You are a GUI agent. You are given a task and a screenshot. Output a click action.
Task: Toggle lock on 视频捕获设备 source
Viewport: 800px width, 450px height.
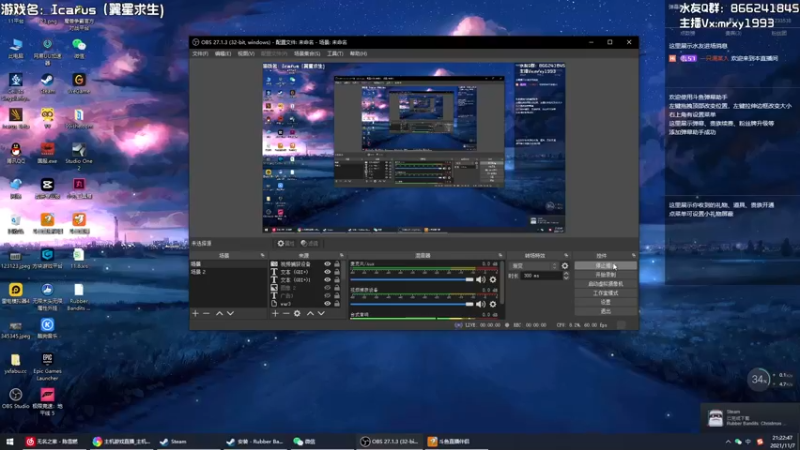[337, 264]
